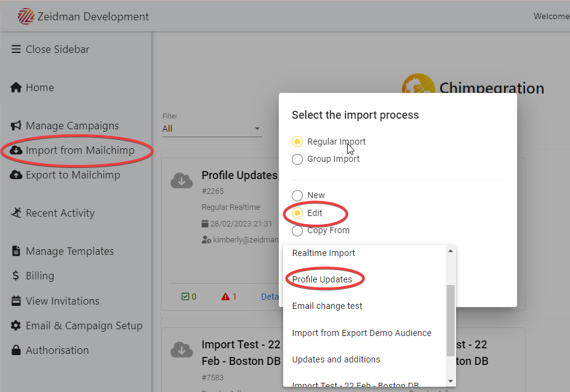
Task: Open Recent Activity page
Action: point(60,213)
